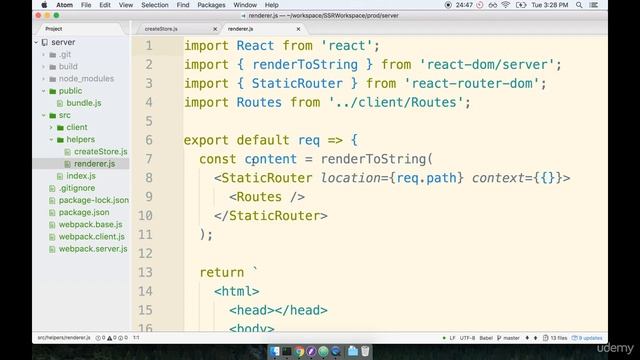Viewport: 640px width, 360px height.
Task: Open the Help menu
Action: point(271,5)
